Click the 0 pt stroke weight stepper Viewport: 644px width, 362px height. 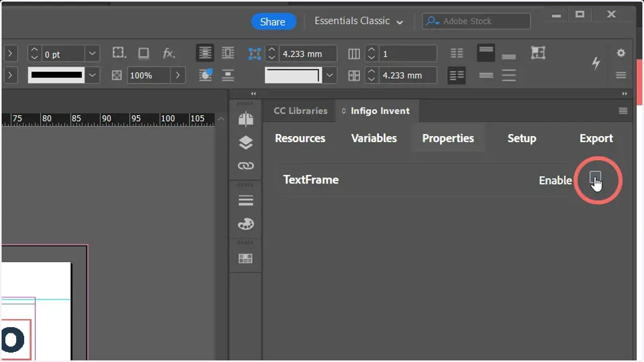tap(34, 54)
